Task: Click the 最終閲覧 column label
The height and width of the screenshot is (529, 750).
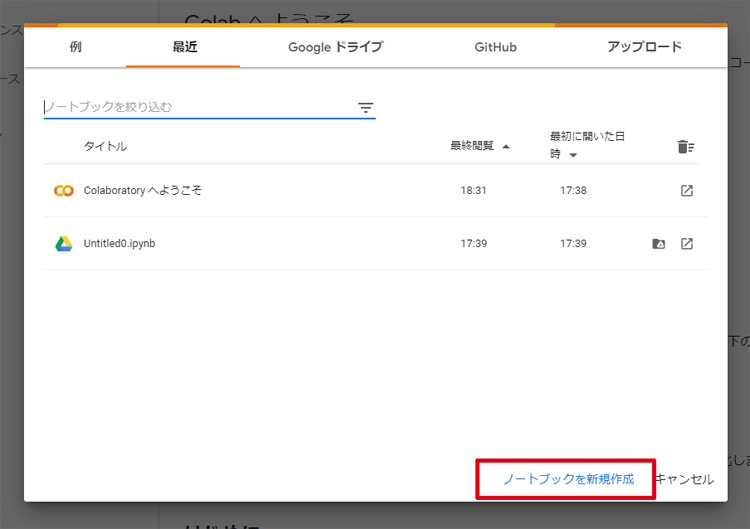Action: click(472, 145)
